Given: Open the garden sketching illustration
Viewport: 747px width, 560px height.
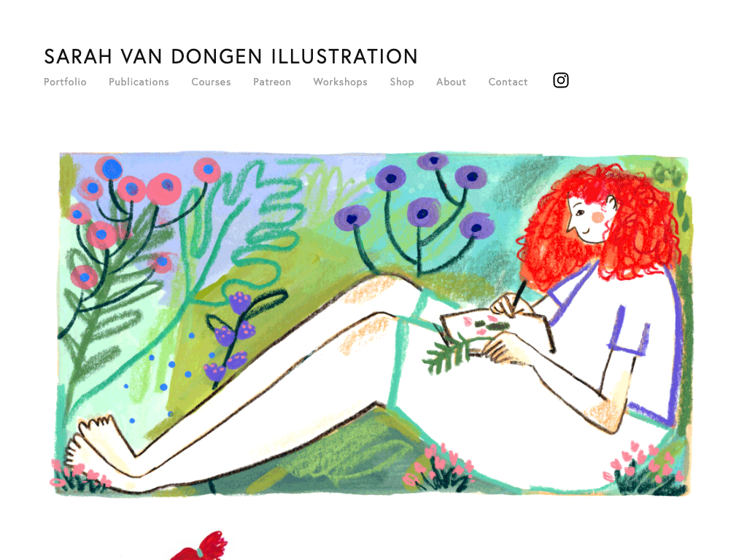Looking at the screenshot, I should (x=373, y=324).
